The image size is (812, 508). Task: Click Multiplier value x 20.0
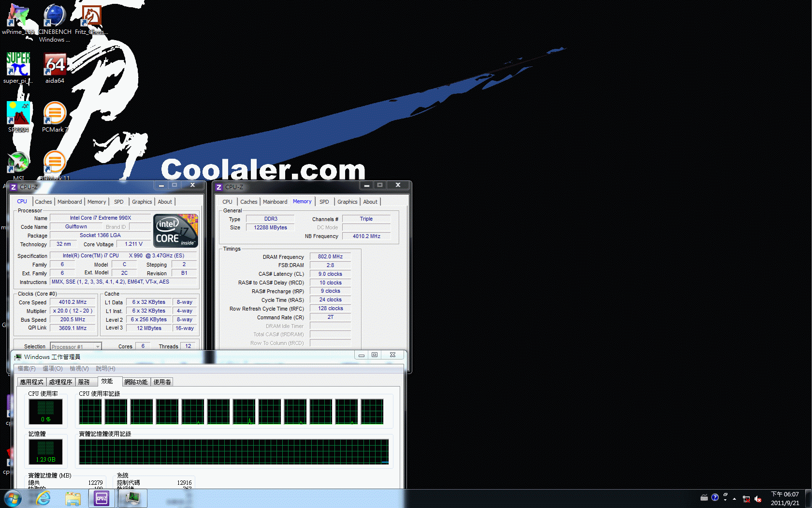(x=73, y=311)
